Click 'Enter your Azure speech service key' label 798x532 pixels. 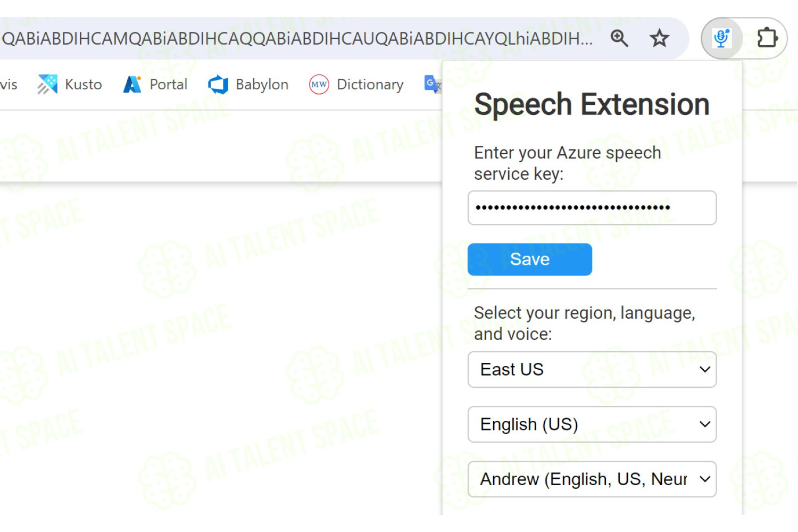(567, 163)
